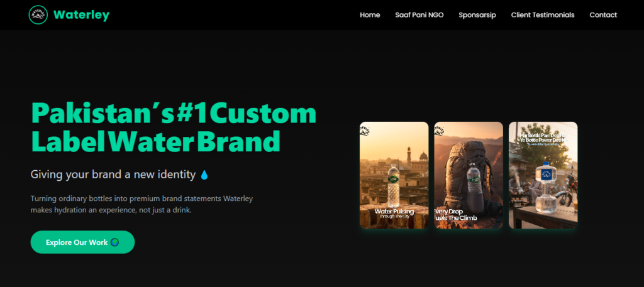This screenshot has width=644, height=287.
Task: Open Client Testimonials from the navbar
Action: [542, 15]
